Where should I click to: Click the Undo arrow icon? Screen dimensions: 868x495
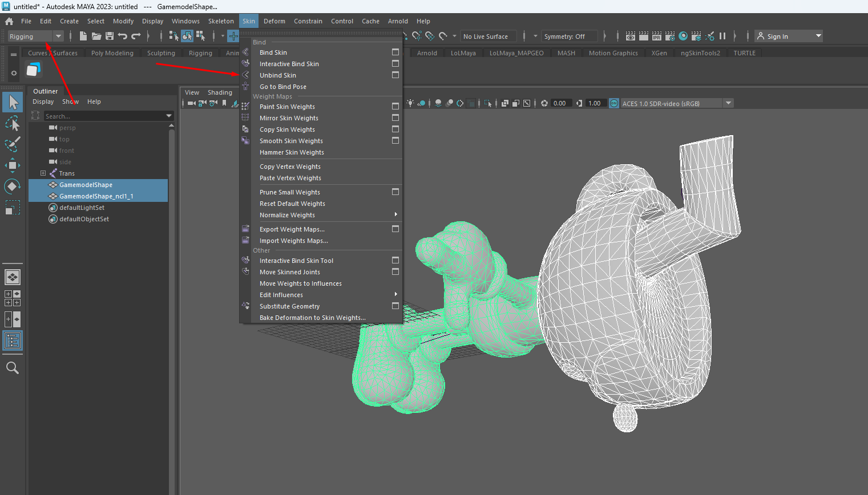(x=122, y=36)
